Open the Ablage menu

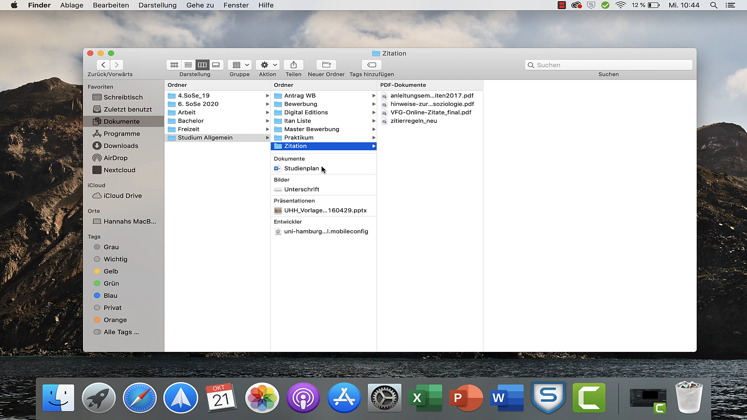(x=72, y=5)
